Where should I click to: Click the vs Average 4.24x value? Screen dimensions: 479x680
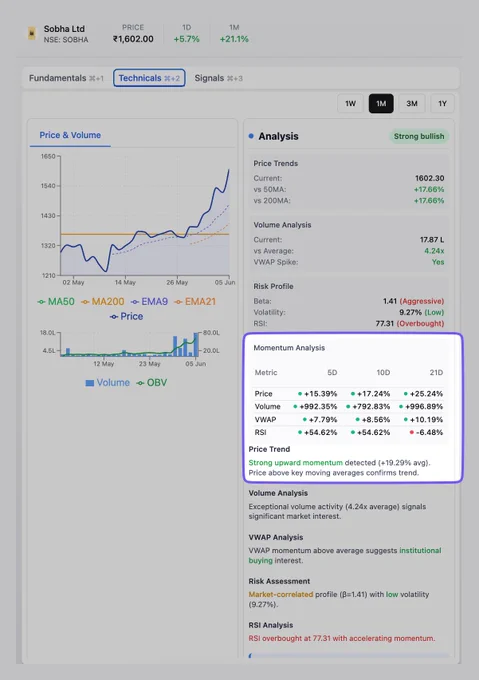[x=434, y=251]
